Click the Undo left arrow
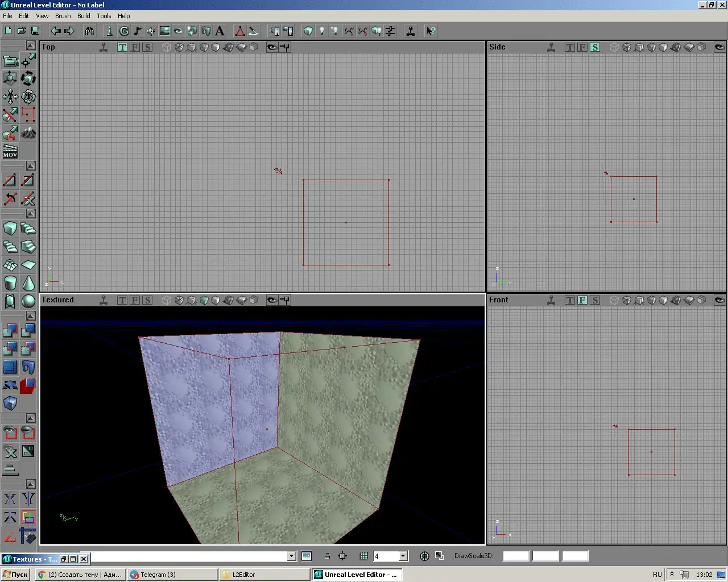The height and width of the screenshot is (582, 728). pos(56,31)
